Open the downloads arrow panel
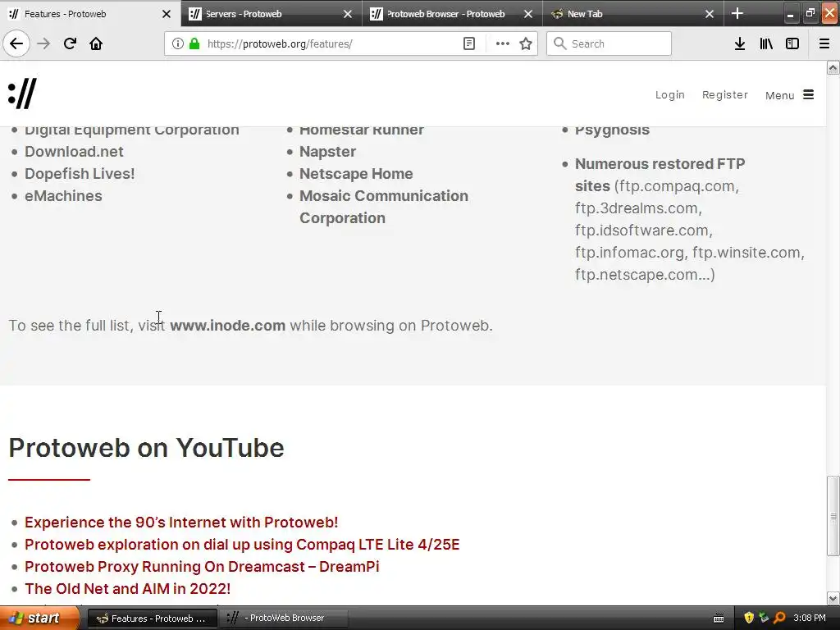Image resolution: width=840 pixels, height=630 pixels. tap(739, 43)
